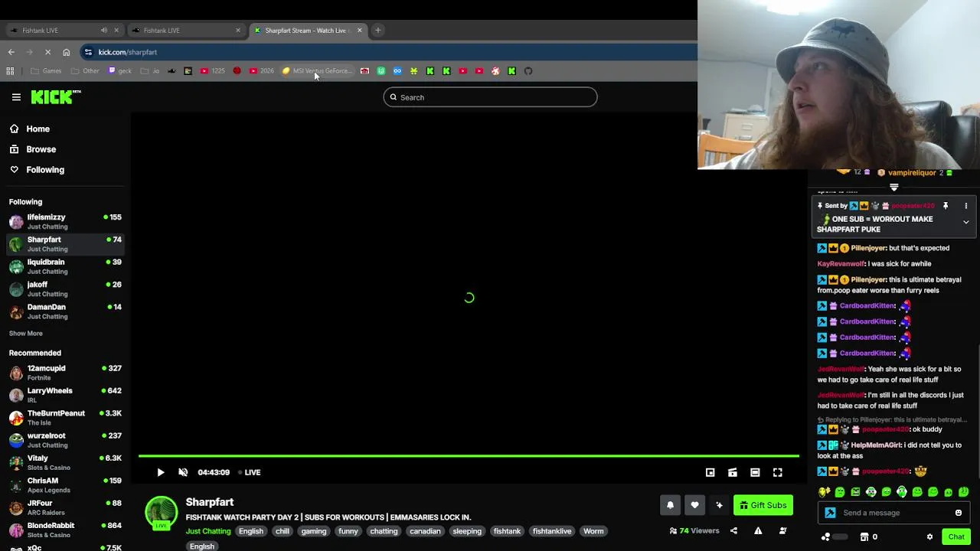Image resolution: width=980 pixels, height=551 pixels.
Task: Unpin the pinned chat message
Action: click(x=946, y=206)
